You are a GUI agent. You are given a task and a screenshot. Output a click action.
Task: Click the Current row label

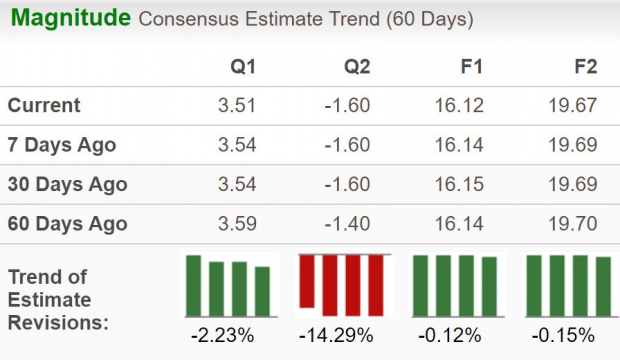[x=44, y=106]
